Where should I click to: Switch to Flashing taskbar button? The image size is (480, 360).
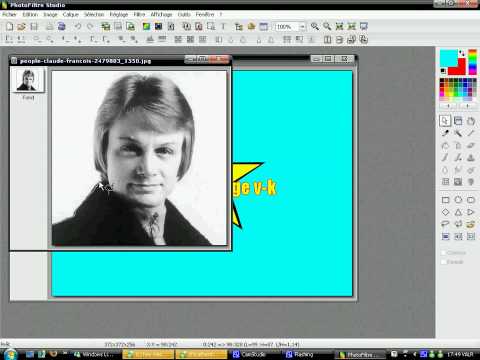pyautogui.click(x=303, y=354)
